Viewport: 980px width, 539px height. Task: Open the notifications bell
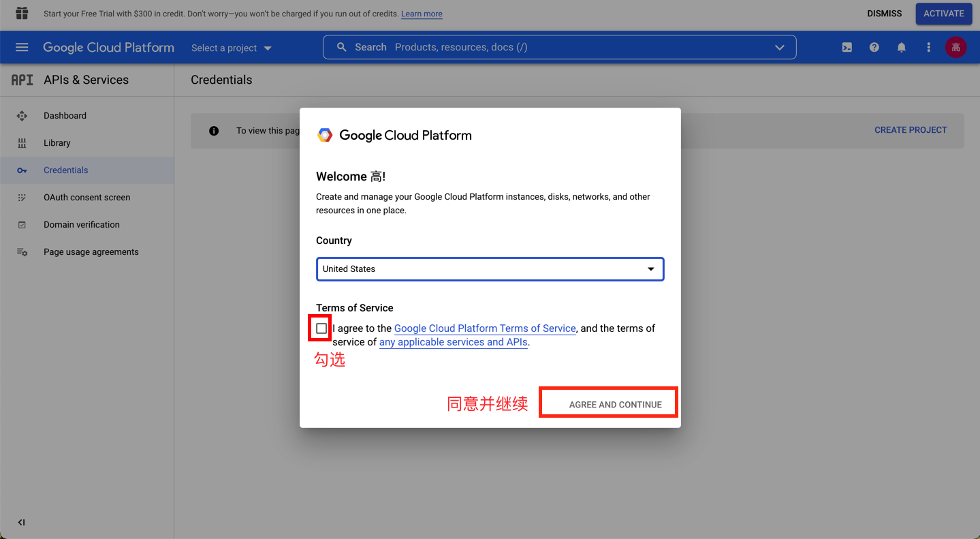(x=901, y=47)
